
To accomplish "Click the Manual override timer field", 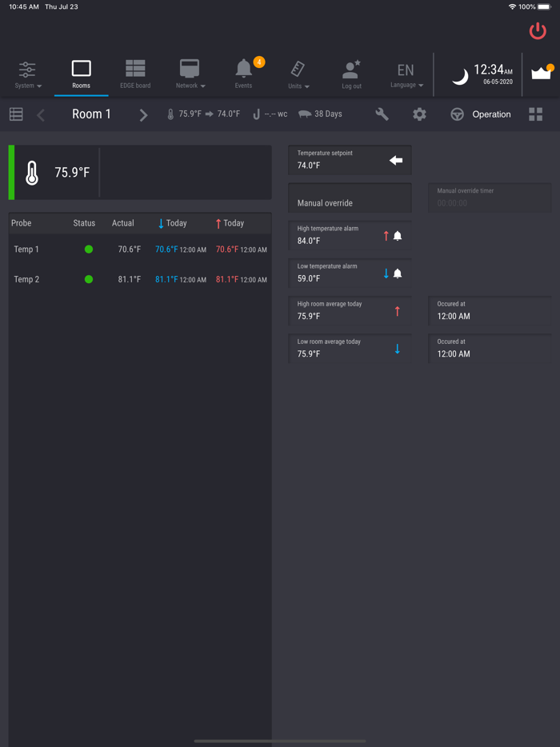I will point(490,198).
